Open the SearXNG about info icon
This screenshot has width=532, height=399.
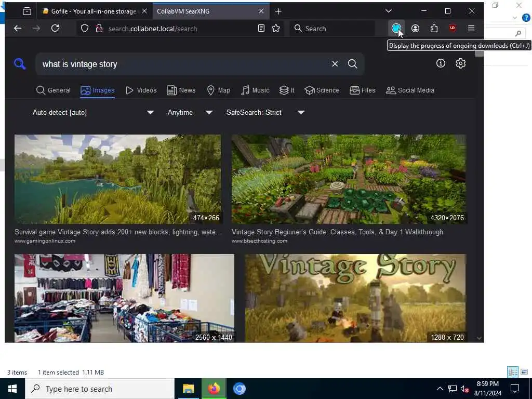click(441, 63)
